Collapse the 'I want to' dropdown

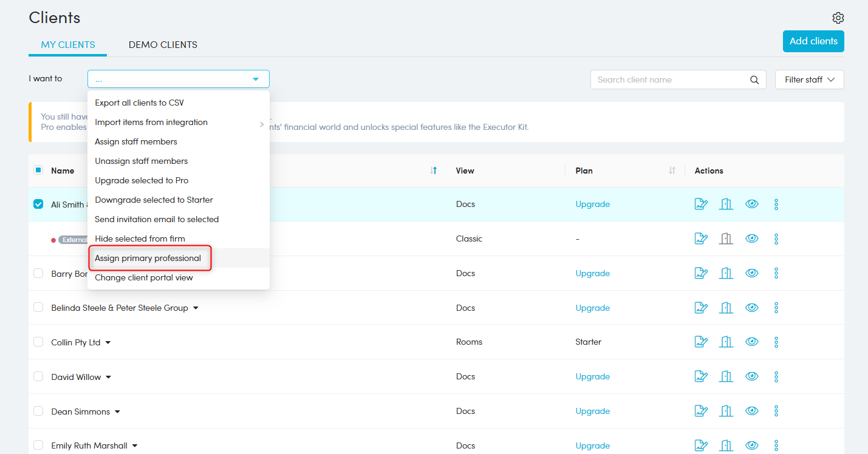[256, 80]
